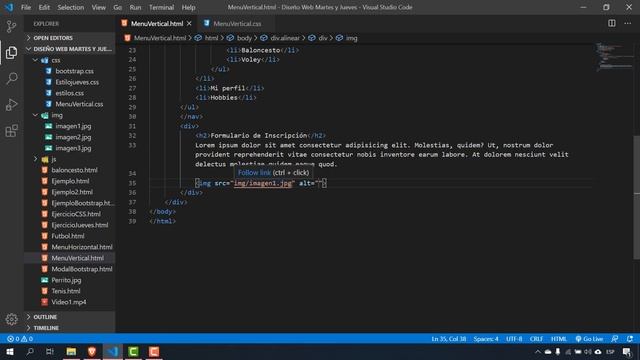The image size is (640, 360).
Task: Open estilos.css file
Action: (x=70, y=93)
